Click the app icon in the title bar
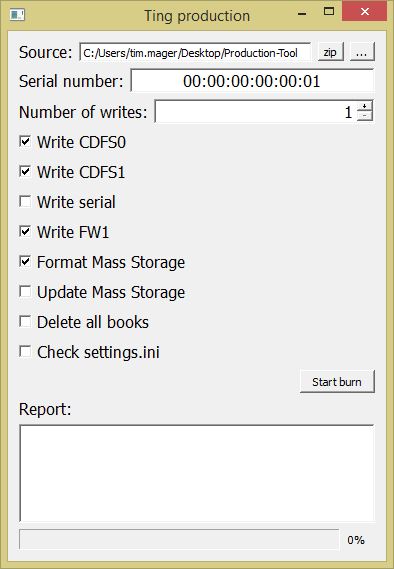 click(x=17, y=15)
